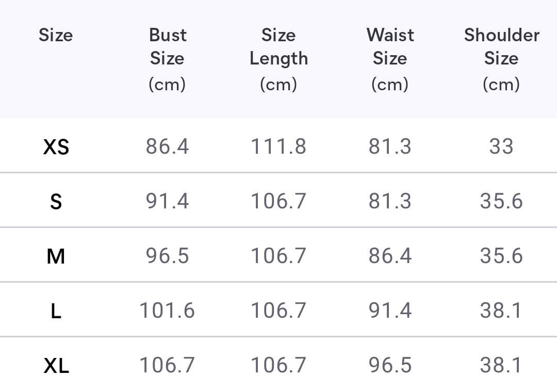Select the XL shoulder value 38.1

501,365
